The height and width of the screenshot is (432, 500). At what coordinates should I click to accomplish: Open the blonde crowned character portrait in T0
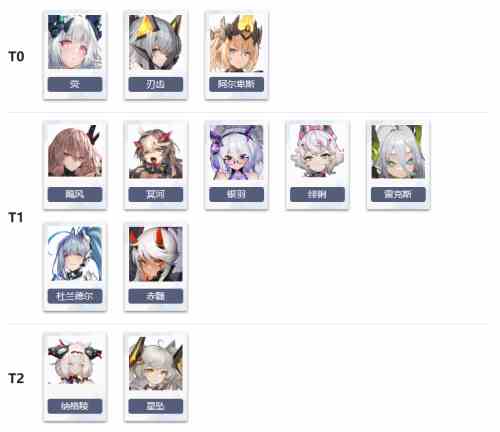[x=236, y=43]
